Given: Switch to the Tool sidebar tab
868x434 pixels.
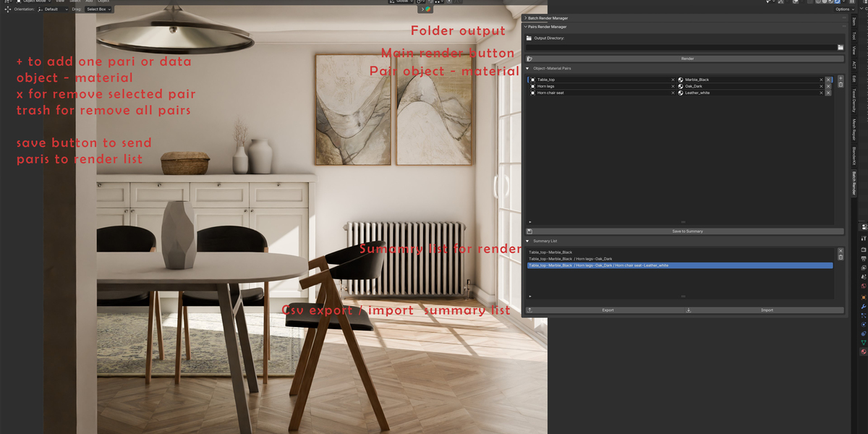Looking at the screenshot, I should (854, 35).
